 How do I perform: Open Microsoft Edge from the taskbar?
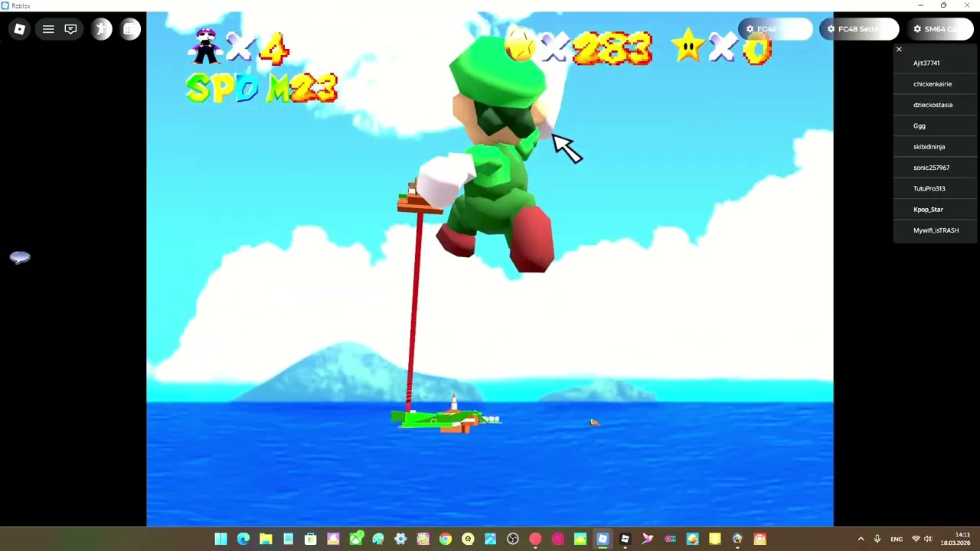pos(243,539)
